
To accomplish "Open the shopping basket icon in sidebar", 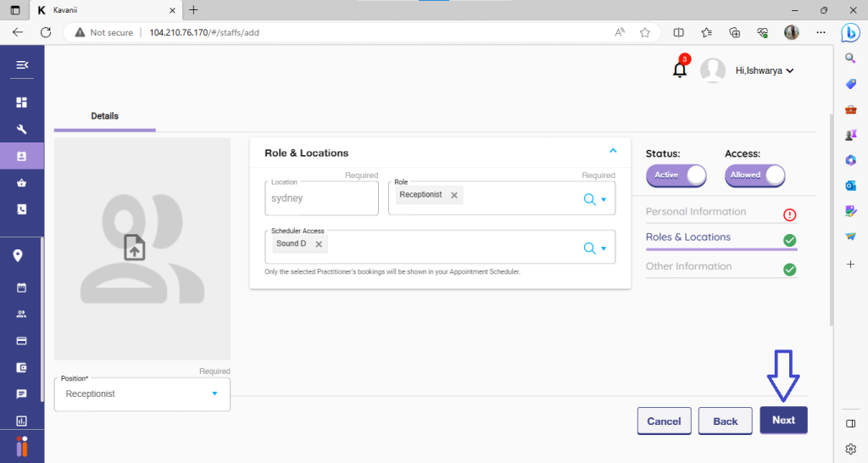I will pyautogui.click(x=22, y=182).
